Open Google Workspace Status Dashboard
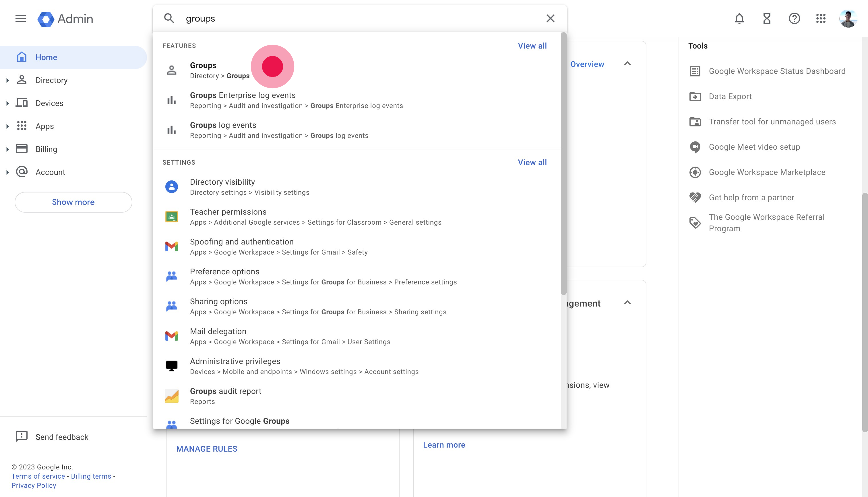Screen dimensions: 868x497 click(767, 71)
